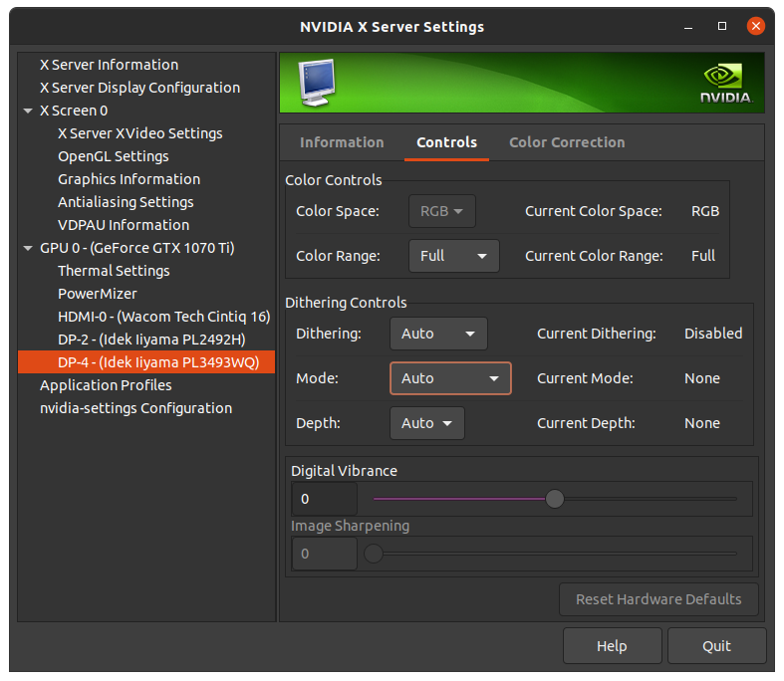Maximize the NVIDIA X Server Settings window
784x681 pixels.
pyautogui.click(x=722, y=26)
